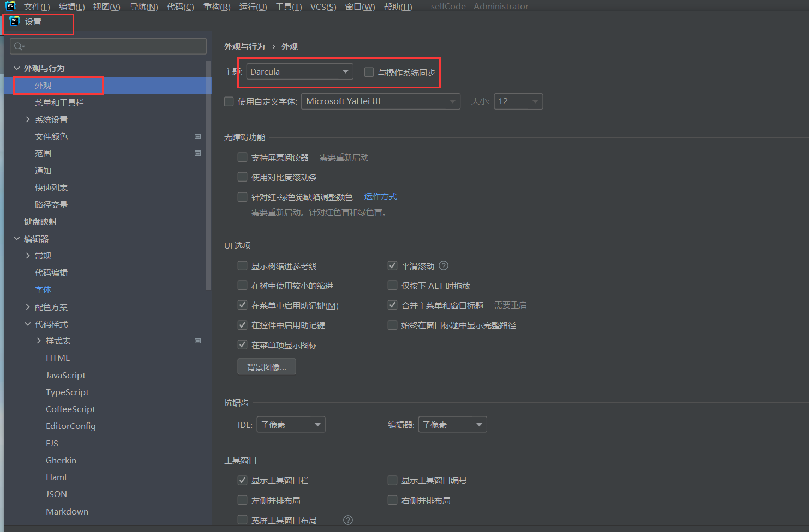Screen dimensions: 809x532
Task: Click 外观与行为 in the breadcrumb
Action: click(x=244, y=47)
